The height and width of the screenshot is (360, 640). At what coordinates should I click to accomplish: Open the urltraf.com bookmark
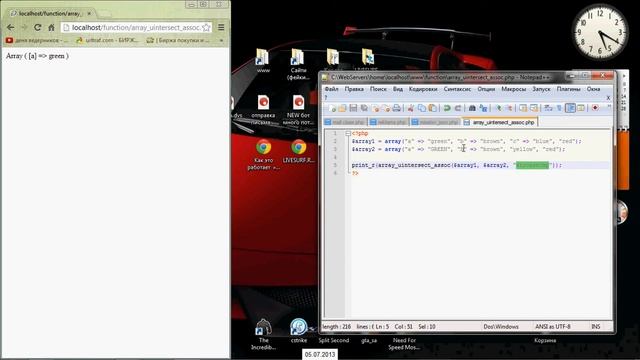108,40
